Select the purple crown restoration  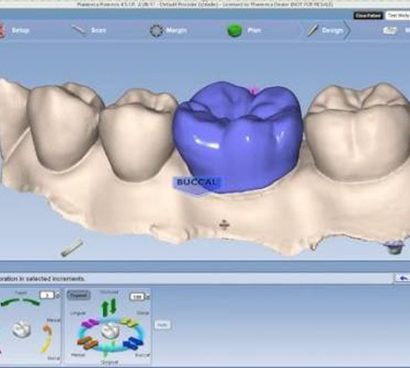[x=237, y=137]
